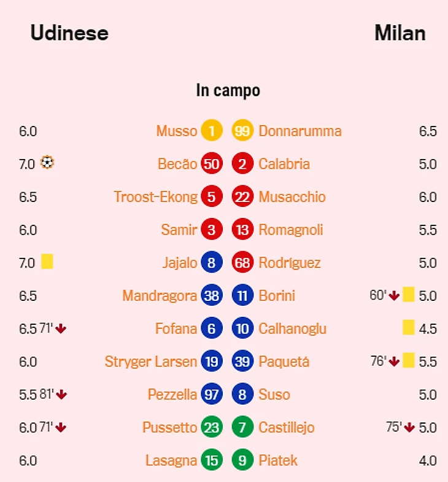Click the In campo section title

pos(228,90)
